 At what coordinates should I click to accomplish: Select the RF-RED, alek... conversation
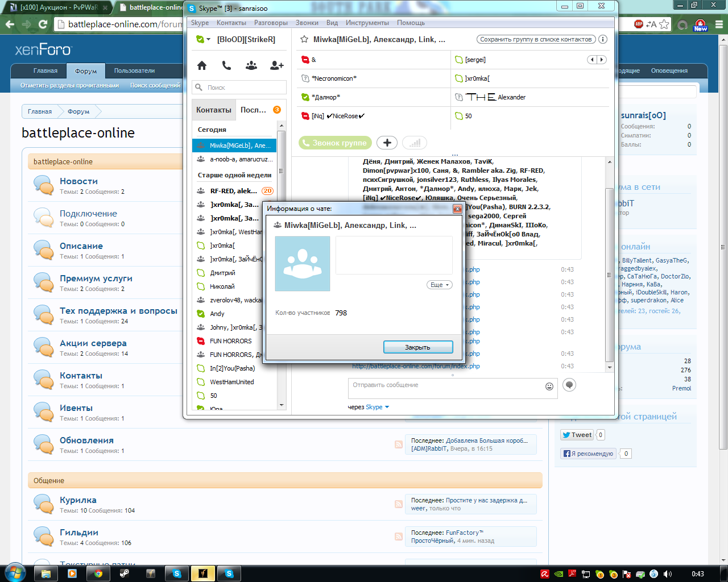point(234,191)
